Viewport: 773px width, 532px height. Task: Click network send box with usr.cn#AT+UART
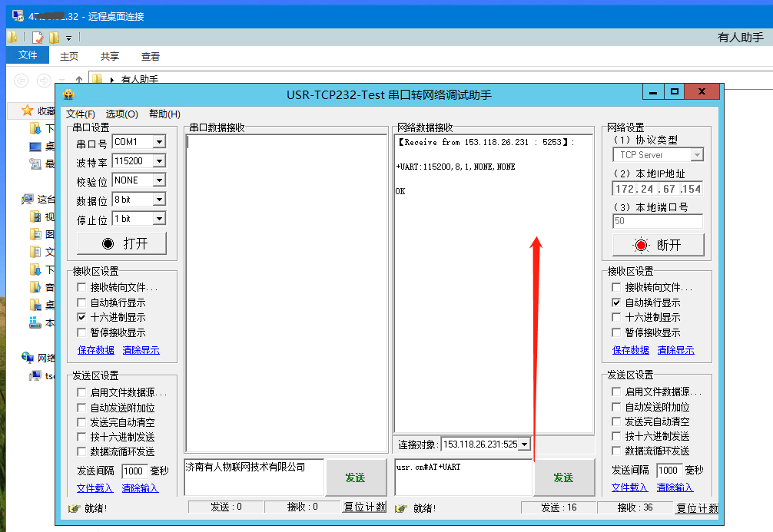point(463,477)
